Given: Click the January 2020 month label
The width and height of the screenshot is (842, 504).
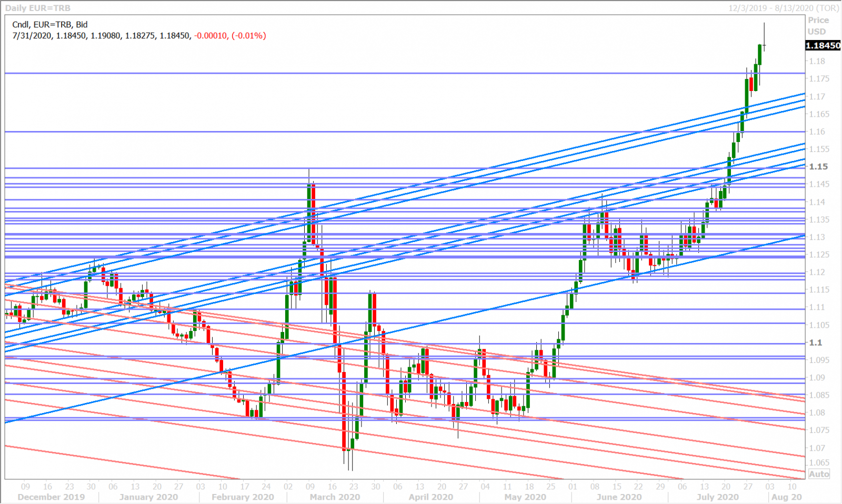Looking at the screenshot, I should tap(148, 497).
